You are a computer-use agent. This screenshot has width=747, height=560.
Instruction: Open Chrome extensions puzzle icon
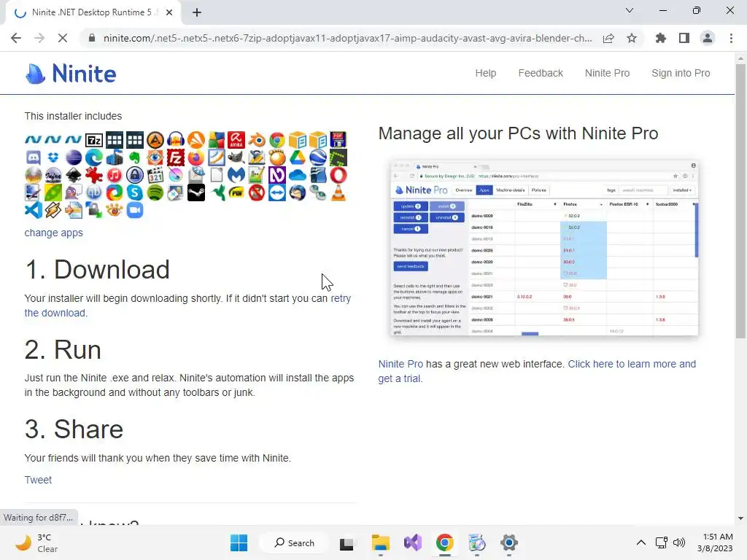pos(660,38)
